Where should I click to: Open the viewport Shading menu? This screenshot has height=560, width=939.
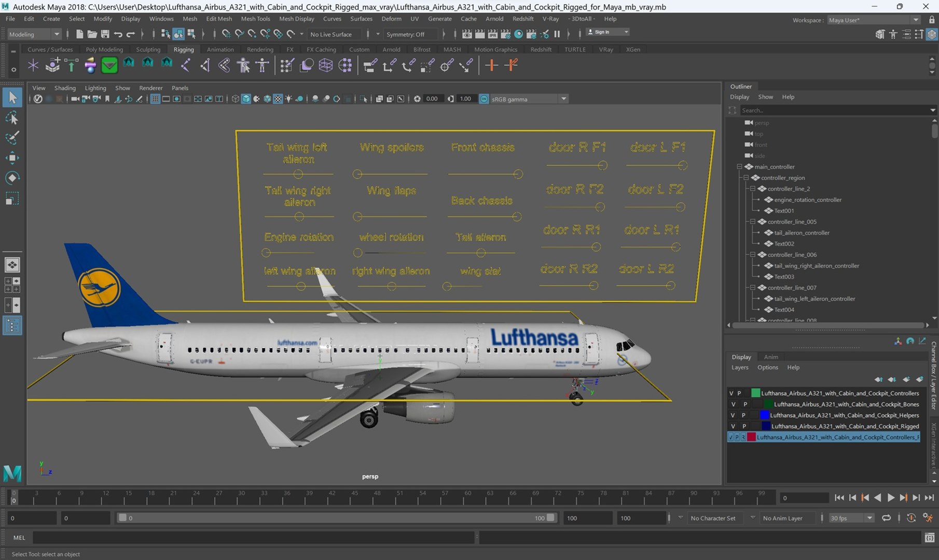(65, 88)
